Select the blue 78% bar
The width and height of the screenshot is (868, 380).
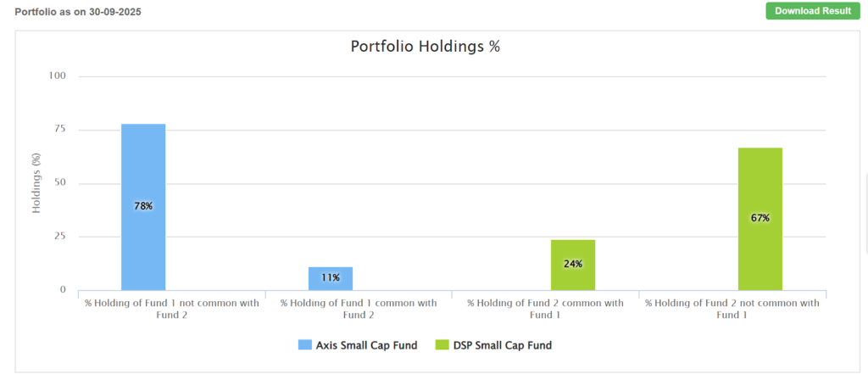coord(143,207)
